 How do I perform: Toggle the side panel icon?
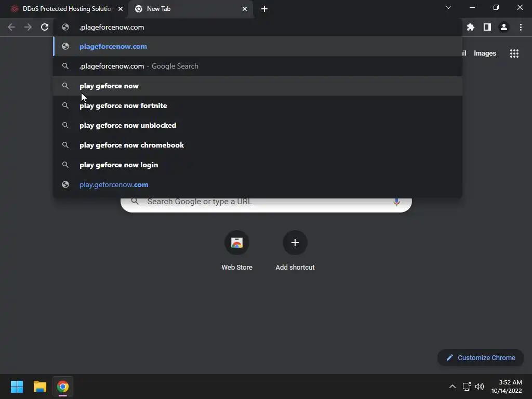click(x=487, y=27)
